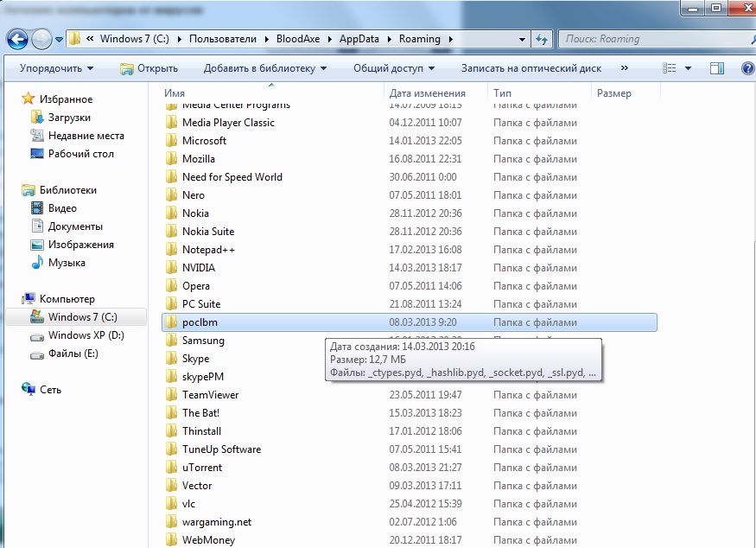Open the 'Упорядочить' menu
This screenshot has width=756, height=548.
click(x=56, y=68)
